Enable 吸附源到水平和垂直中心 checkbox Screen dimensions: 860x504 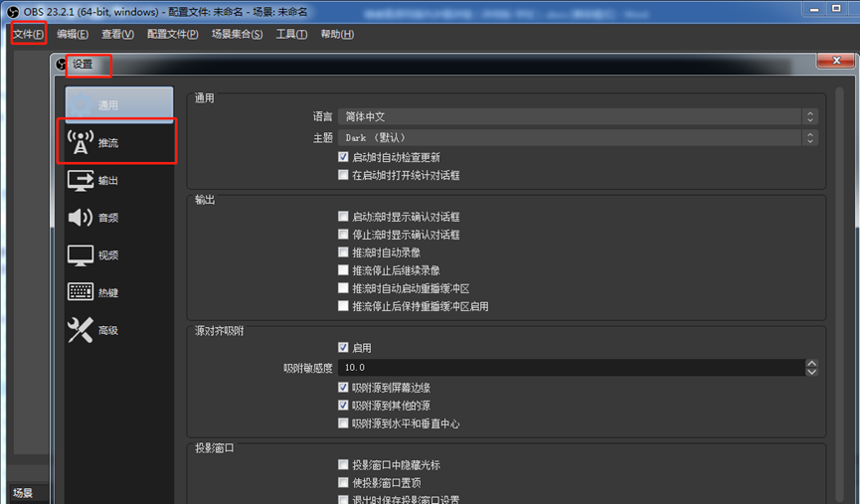[343, 423]
